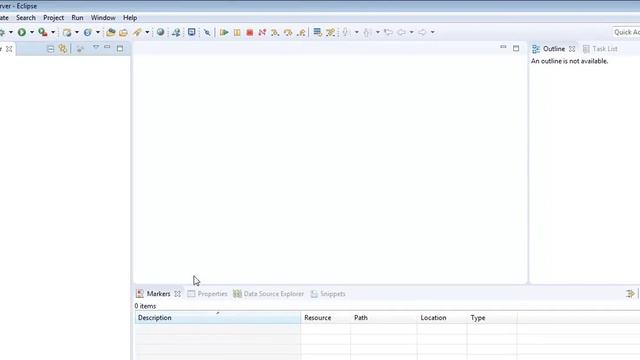Open the dropdown next to the blue globe icon
Screen dimensions: 640x360
(98, 32)
